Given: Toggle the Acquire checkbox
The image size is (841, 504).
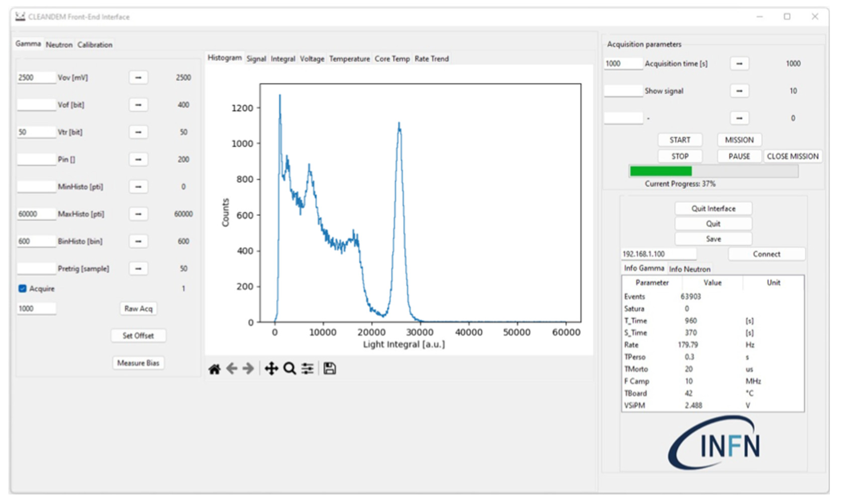Looking at the screenshot, I should 22,289.
